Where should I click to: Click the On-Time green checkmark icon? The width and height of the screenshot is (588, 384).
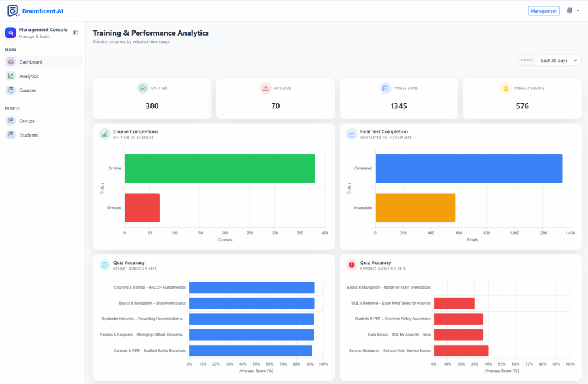coord(142,88)
